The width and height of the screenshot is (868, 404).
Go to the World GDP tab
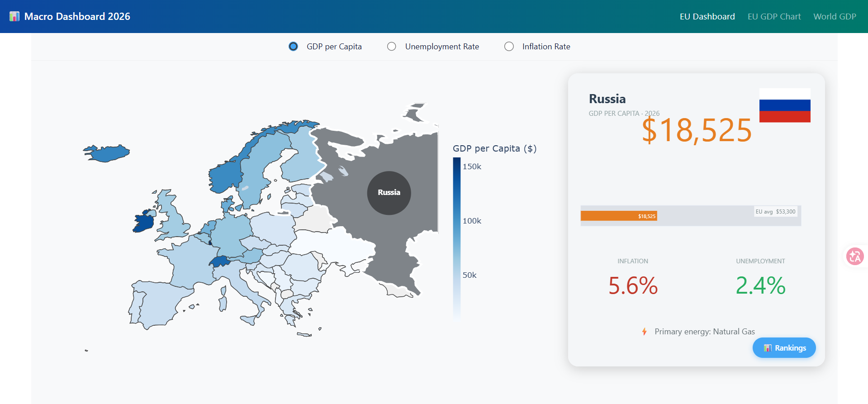tap(835, 17)
